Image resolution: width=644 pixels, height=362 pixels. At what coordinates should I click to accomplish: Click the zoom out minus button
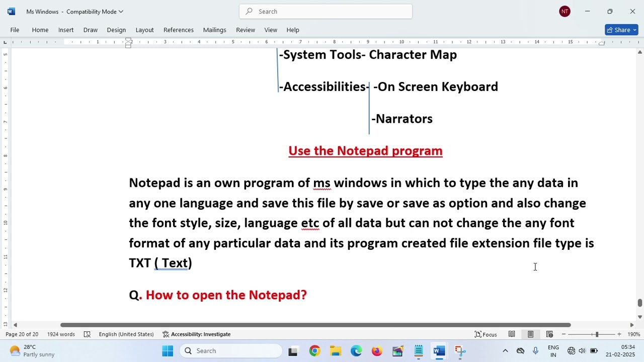563,334
